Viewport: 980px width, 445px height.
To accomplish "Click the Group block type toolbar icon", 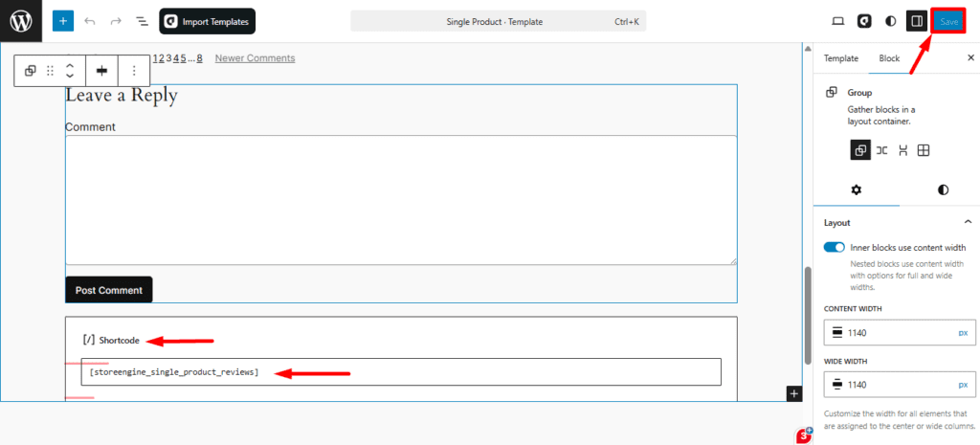I will 30,71.
